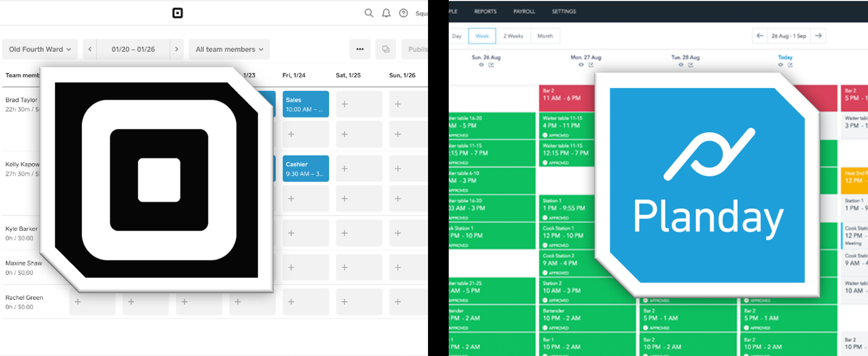Click the Square logo in the header
This screenshot has width=868, height=356.
(178, 13)
